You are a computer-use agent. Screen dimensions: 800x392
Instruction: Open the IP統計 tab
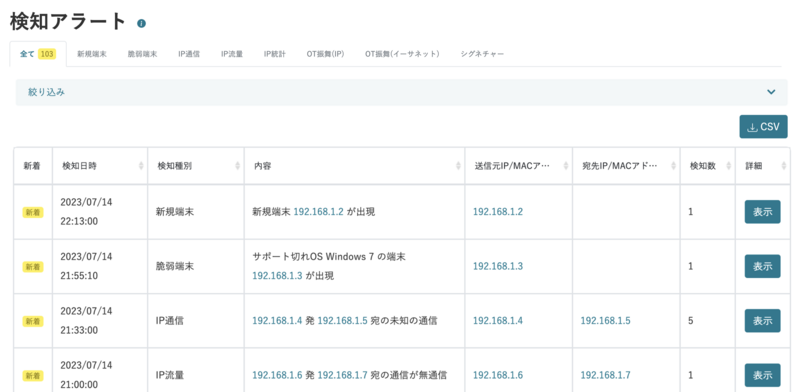[x=274, y=54]
